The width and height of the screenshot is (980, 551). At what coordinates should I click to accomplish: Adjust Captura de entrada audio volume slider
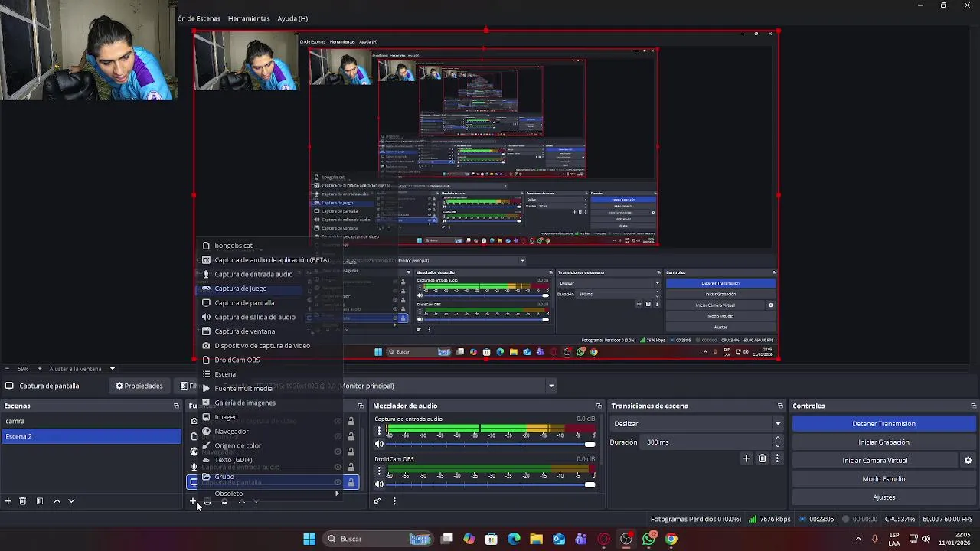tap(490, 444)
